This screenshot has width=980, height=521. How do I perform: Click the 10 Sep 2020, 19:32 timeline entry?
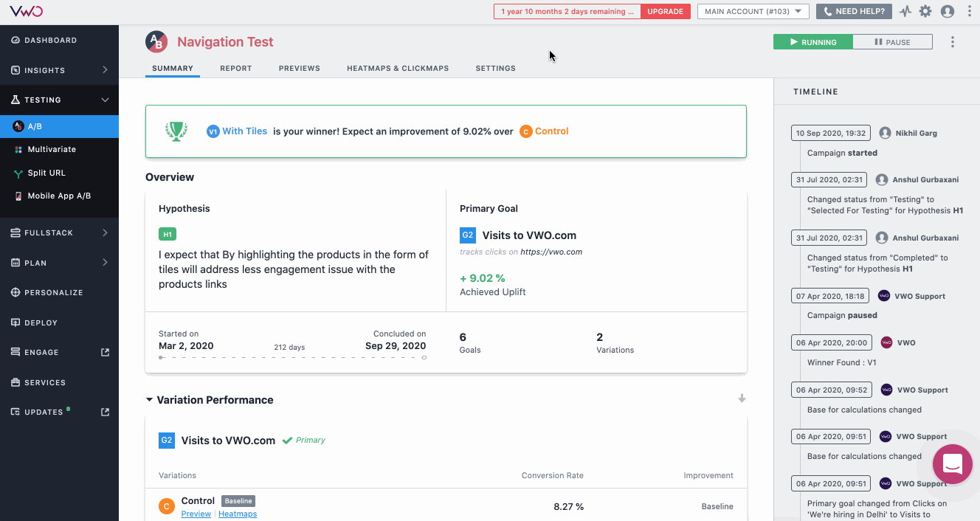(x=830, y=134)
